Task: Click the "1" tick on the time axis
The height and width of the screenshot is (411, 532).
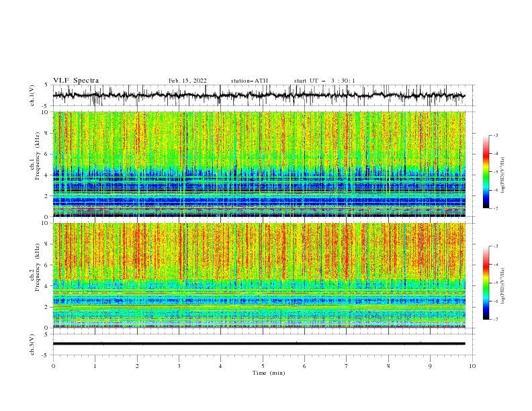Action: tap(95, 366)
